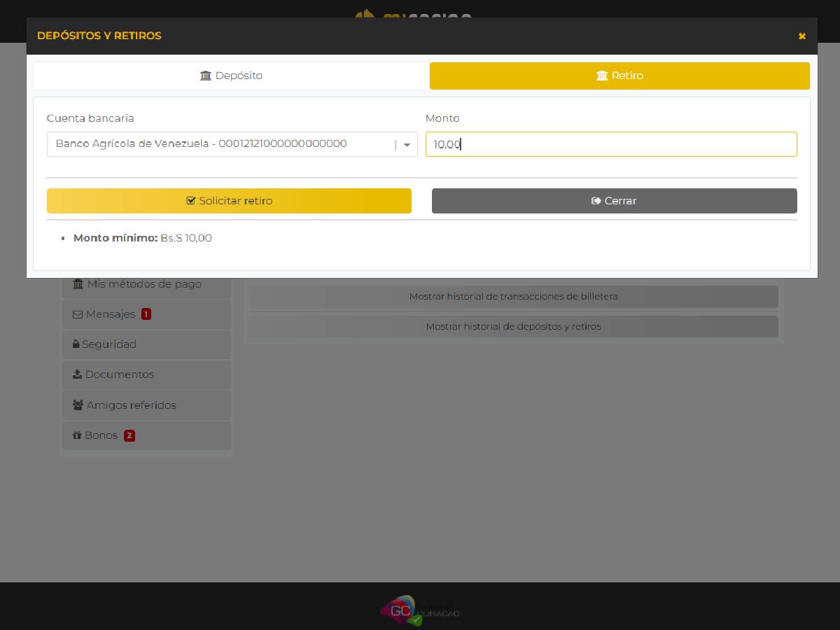This screenshot has height=630, width=840.
Task: Click the Banco Agrícola de Venezuela account selector
Action: coord(217,144)
